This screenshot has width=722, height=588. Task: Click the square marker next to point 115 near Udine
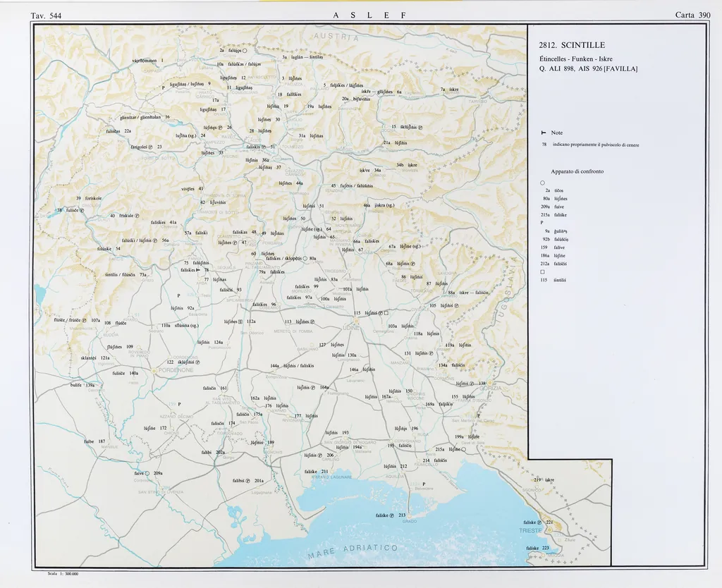[386, 312]
